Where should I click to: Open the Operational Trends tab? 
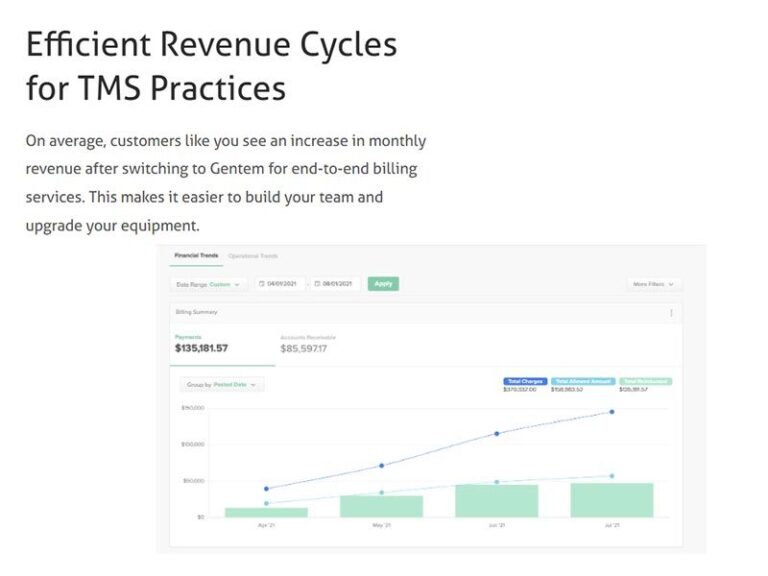tap(253, 256)
